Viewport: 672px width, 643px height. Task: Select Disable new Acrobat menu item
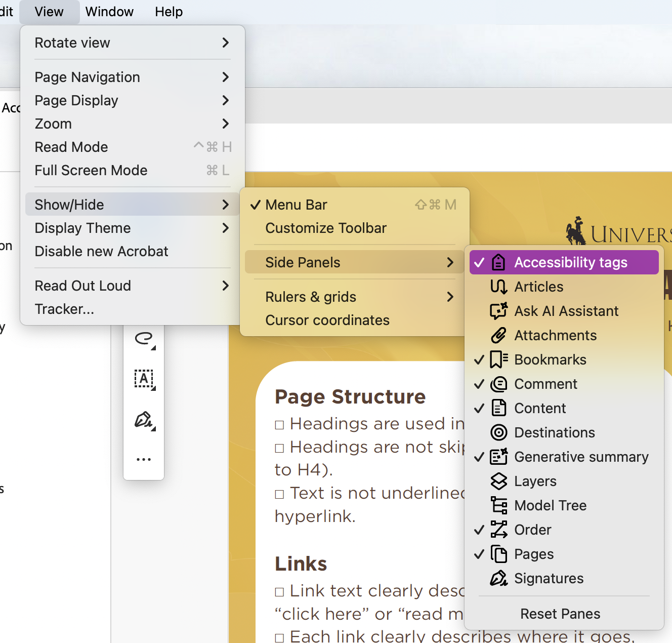coord(133,251)
